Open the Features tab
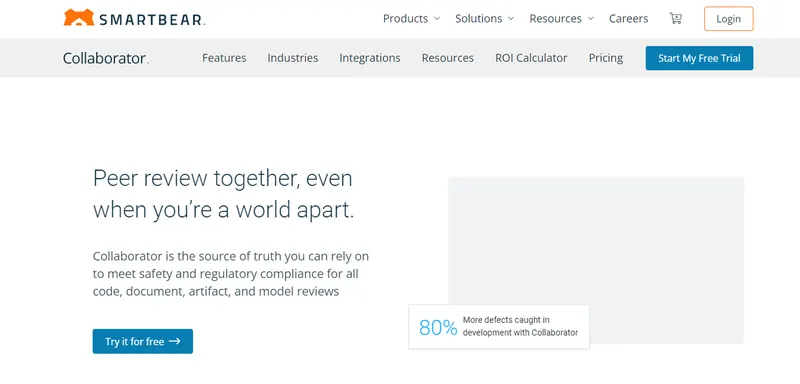 click(224, 58)
